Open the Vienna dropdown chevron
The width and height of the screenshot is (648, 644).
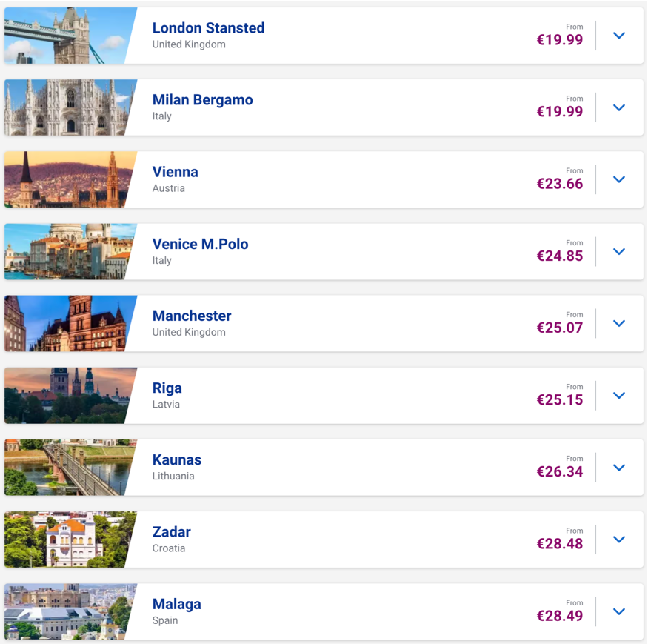(x=619, y=179)
